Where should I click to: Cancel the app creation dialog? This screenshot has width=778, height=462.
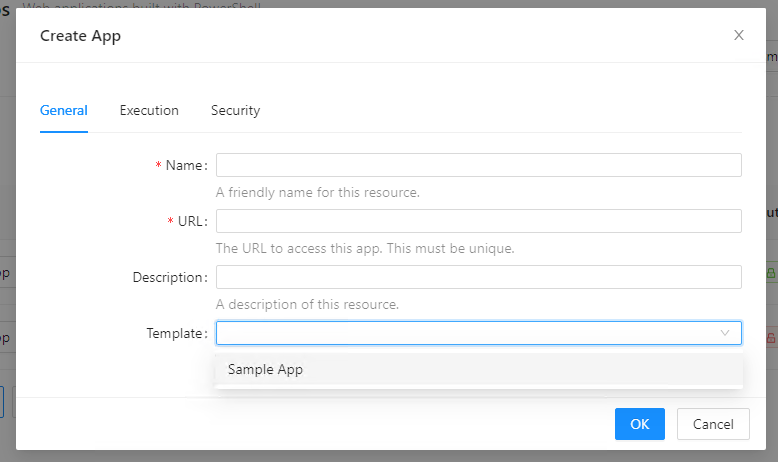click(712, 424)
